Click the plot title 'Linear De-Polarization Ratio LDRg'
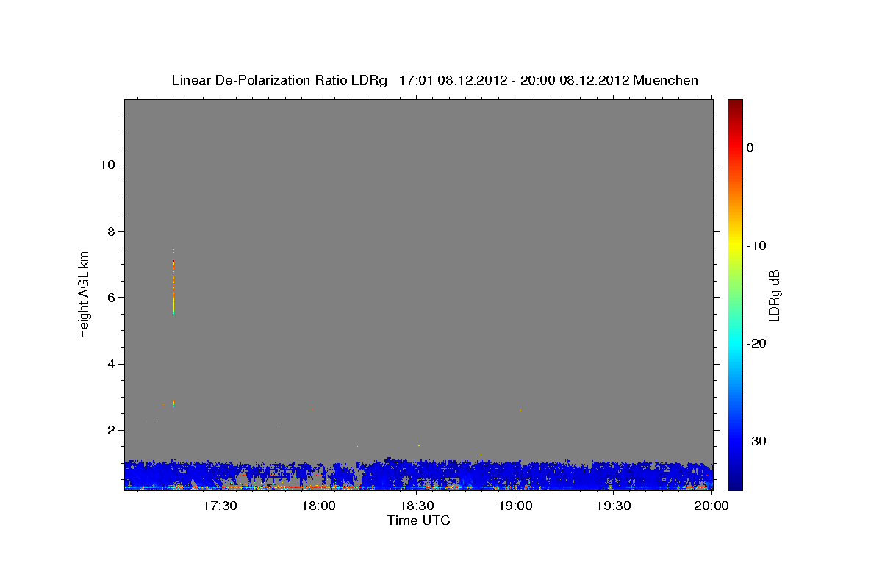Screen dimensions: 882x588 coord(279,80)
